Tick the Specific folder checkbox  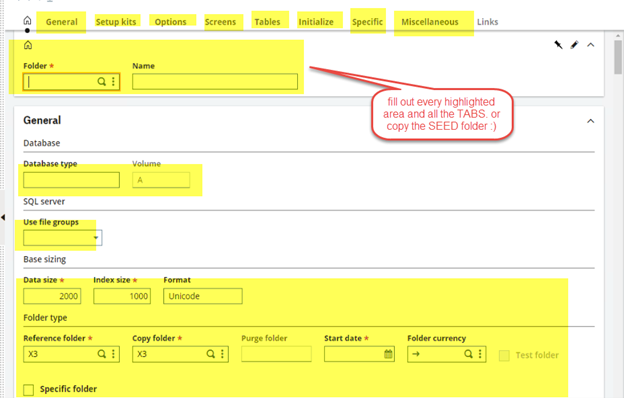pyautogui.click(x=28, y=390)
